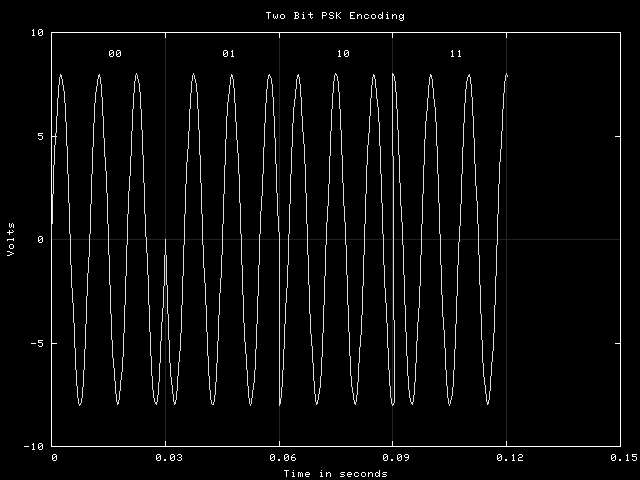The image size is (640, 480).
Task: Click the first waveform peak after time zero
Action: pyautogui.click(x=61, y=75)
